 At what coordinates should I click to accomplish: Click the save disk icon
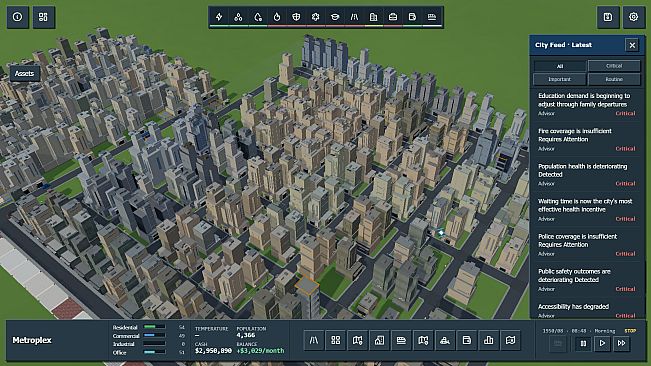608,17
